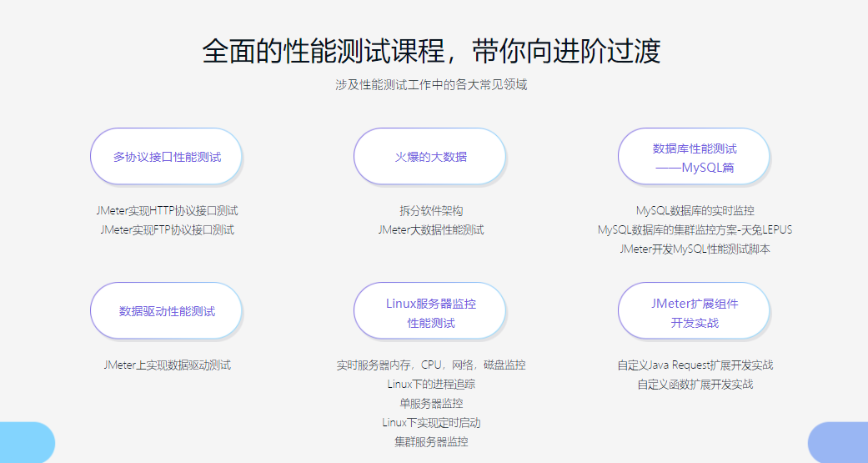The width and height of the screenshot is (868, 463).
Task: Click JMeter大数据性能测试 text
Action: point(430,229)
